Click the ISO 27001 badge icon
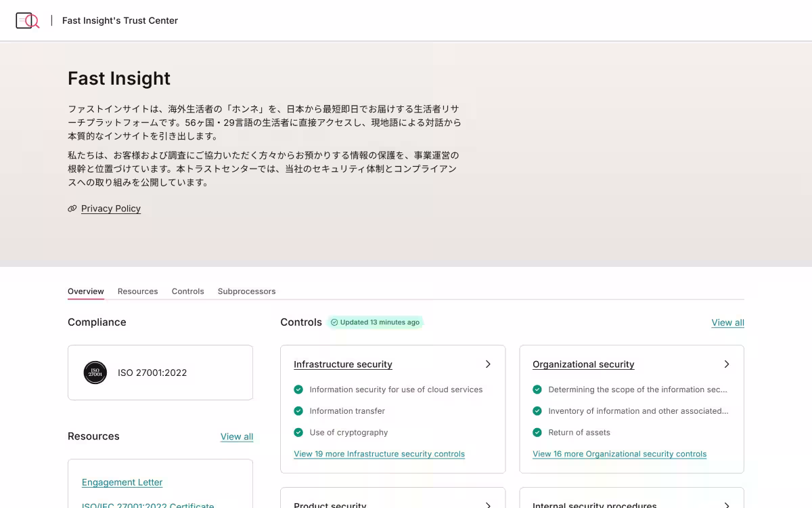The height and width of the screenshot is (508, 812). coord(95,373)
